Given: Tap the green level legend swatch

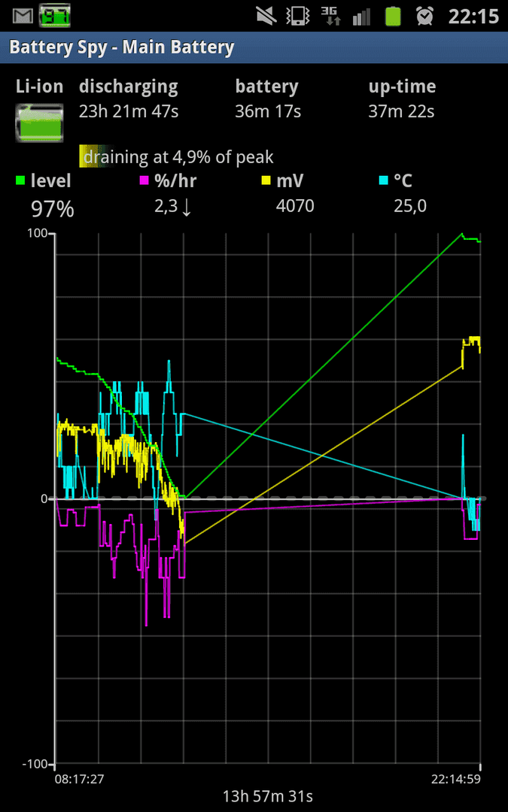Looking at the screenshot, I should click(21, 180).
